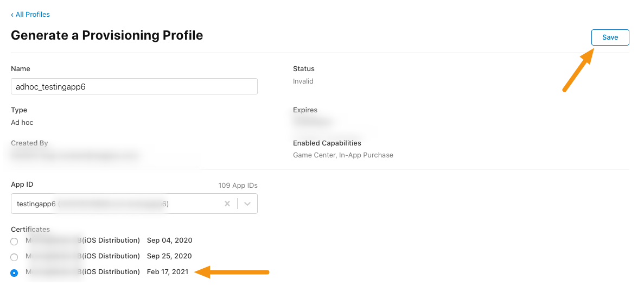Screen dimensions: 644x285
Task: Click the Sep 25, 2020 date text
Action: coord(169,256)
